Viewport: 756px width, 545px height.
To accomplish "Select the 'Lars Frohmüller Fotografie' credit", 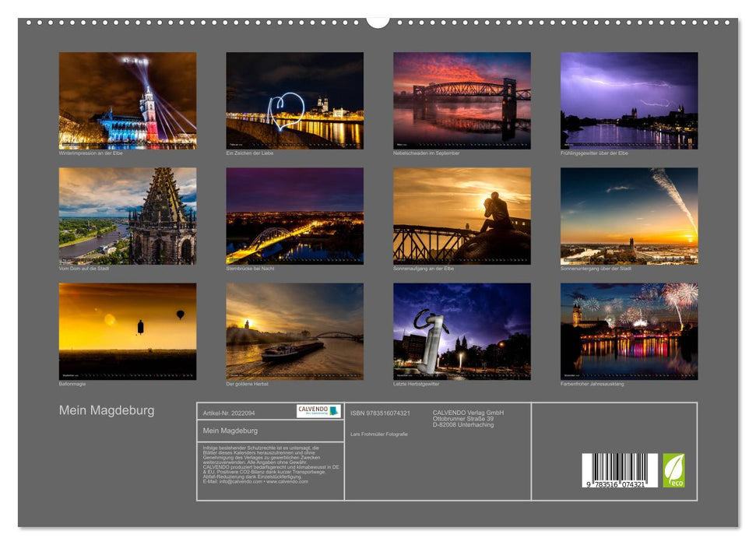I will tap(378, 434).
